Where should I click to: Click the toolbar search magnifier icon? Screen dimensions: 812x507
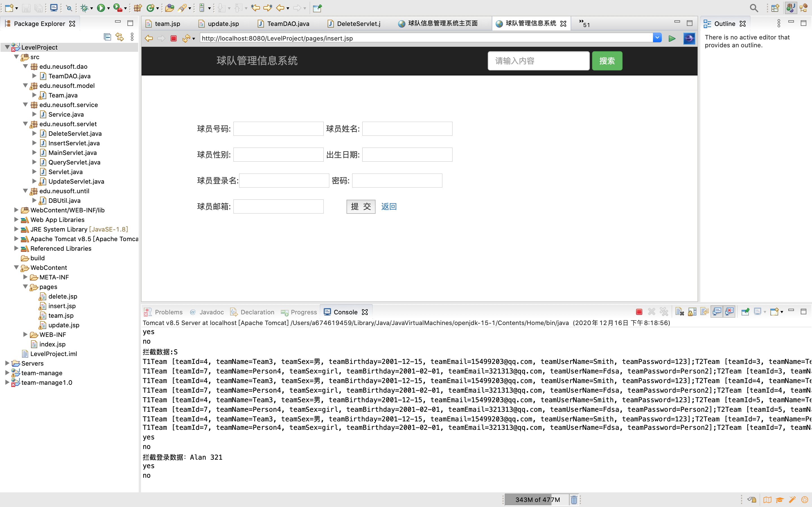pos(754,8)
